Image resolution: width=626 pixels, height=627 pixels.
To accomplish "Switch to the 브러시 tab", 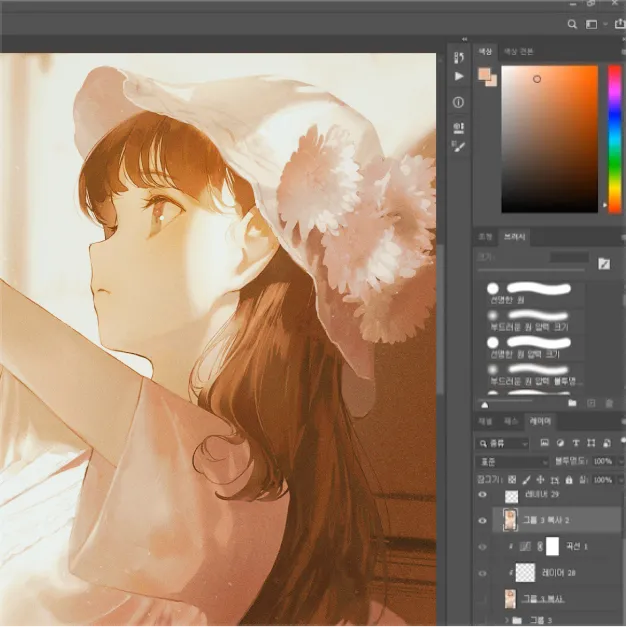I will click(514, 237).
